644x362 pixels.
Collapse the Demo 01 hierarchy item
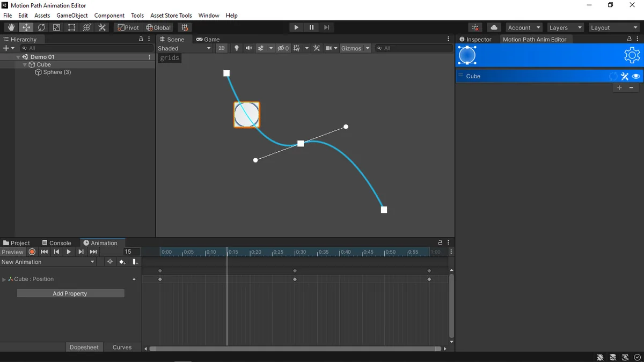click(x=18, y=56)
